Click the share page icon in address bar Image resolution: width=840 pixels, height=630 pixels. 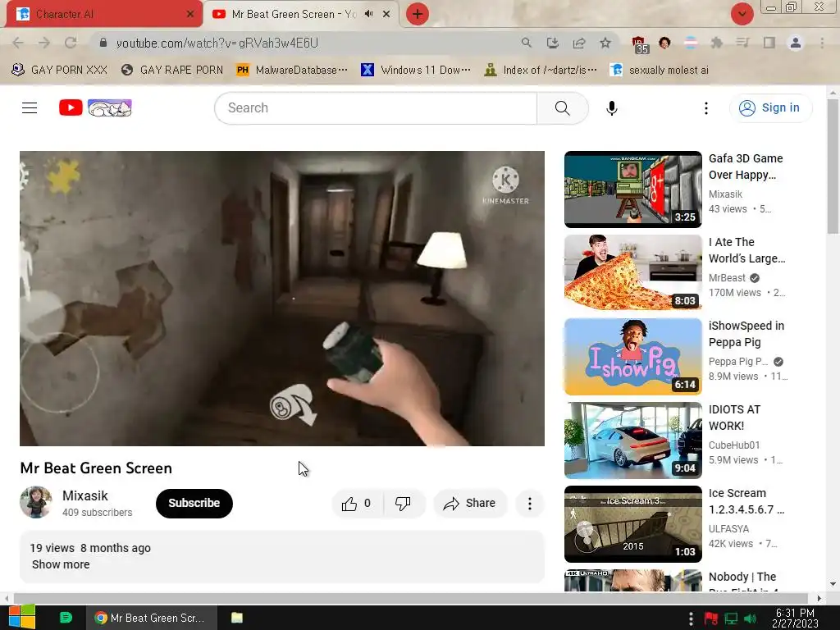tap(578, 43)
